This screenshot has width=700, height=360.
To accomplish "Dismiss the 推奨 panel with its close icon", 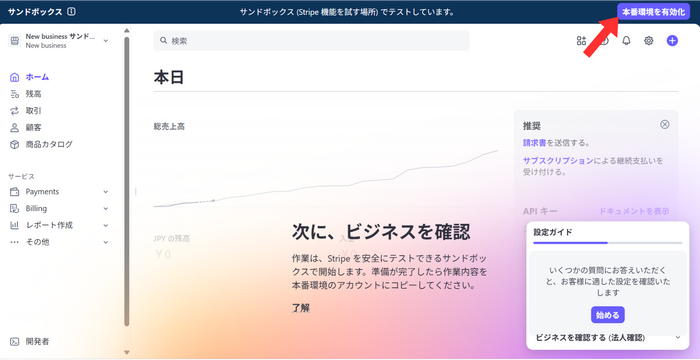I will [665, 125].
